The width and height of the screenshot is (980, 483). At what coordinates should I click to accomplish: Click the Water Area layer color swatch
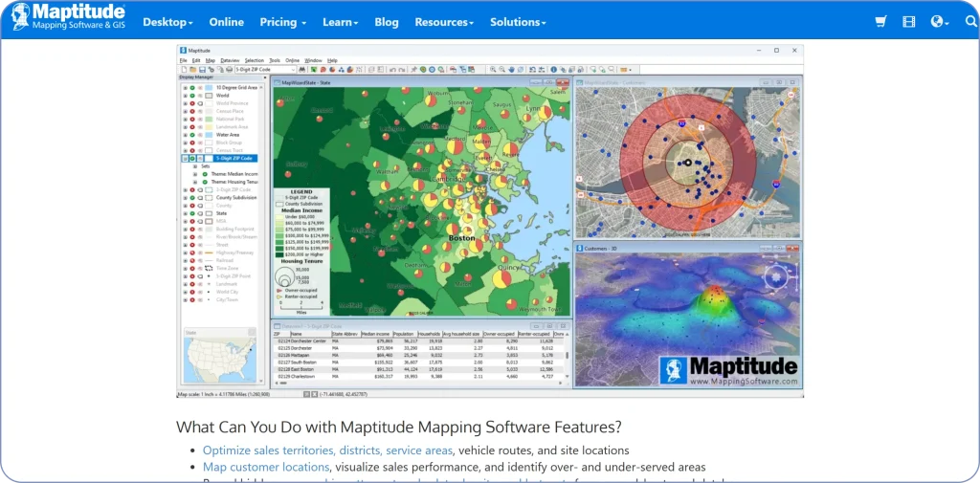click(x=209, y=134)
